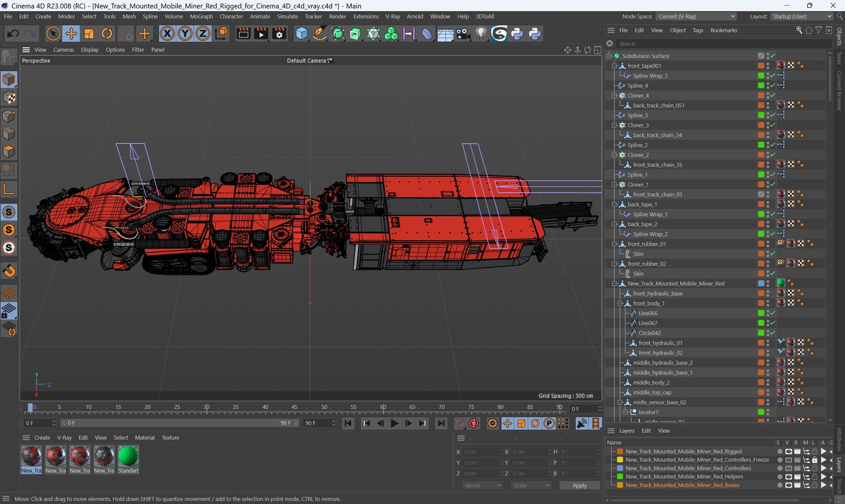Add a Camera object
Screen dimensions: 845x504
(463, 34)
